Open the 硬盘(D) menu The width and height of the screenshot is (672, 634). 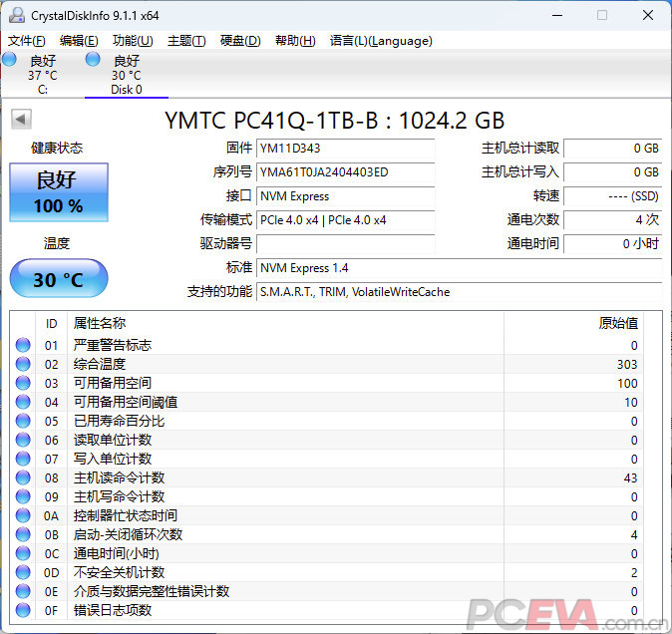239,41
